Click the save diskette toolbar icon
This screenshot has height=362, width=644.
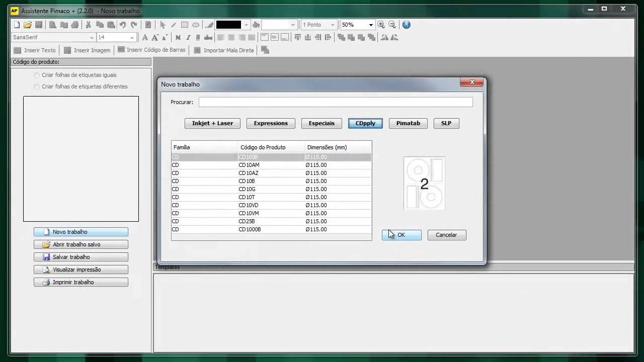pyautogui.click(x=39, y=25)
